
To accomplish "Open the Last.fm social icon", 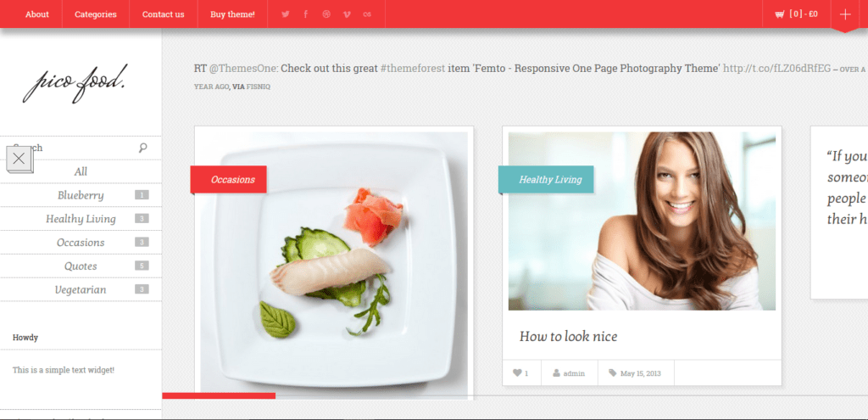I will coord(367,14).
